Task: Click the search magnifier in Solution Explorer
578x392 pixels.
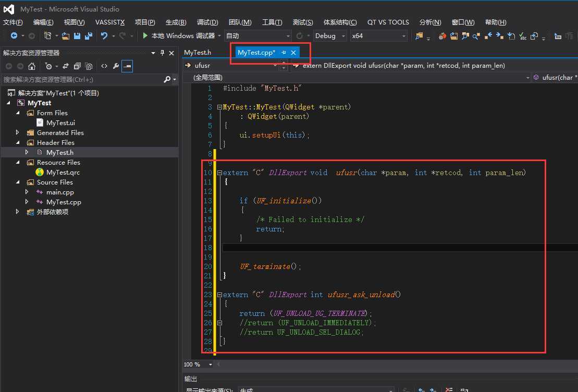Action: coord(167,79)
